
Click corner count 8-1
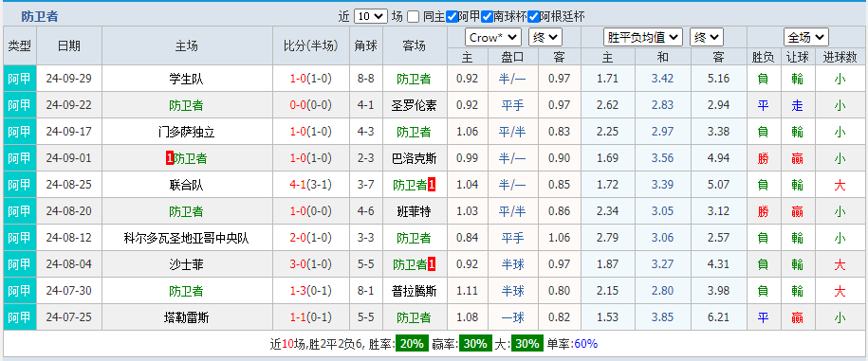[x=366, y=291]
